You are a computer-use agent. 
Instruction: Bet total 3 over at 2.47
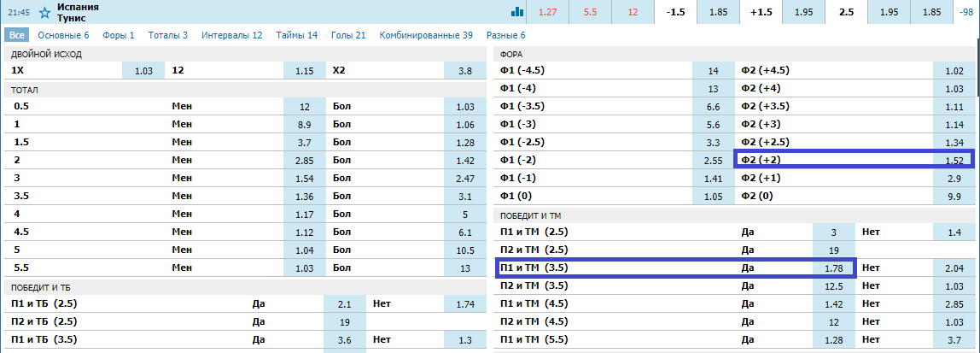pos(465,179)
